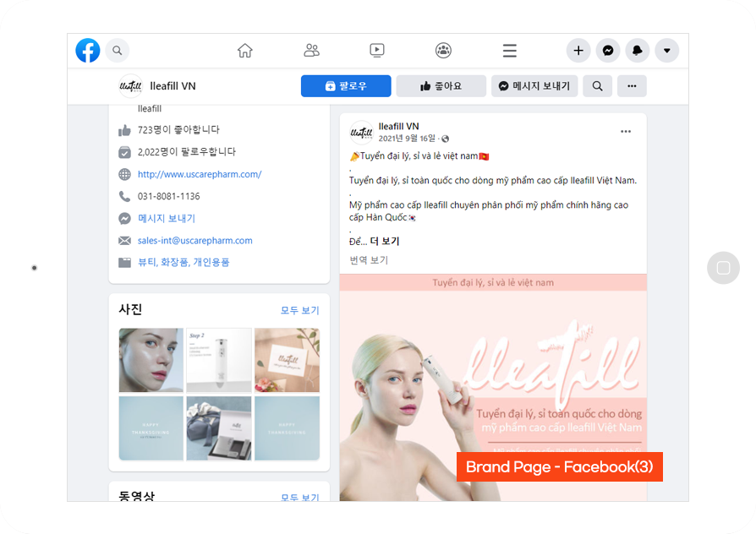
Task: Click the envelope icon beside email
Action: tap(124, 241)
